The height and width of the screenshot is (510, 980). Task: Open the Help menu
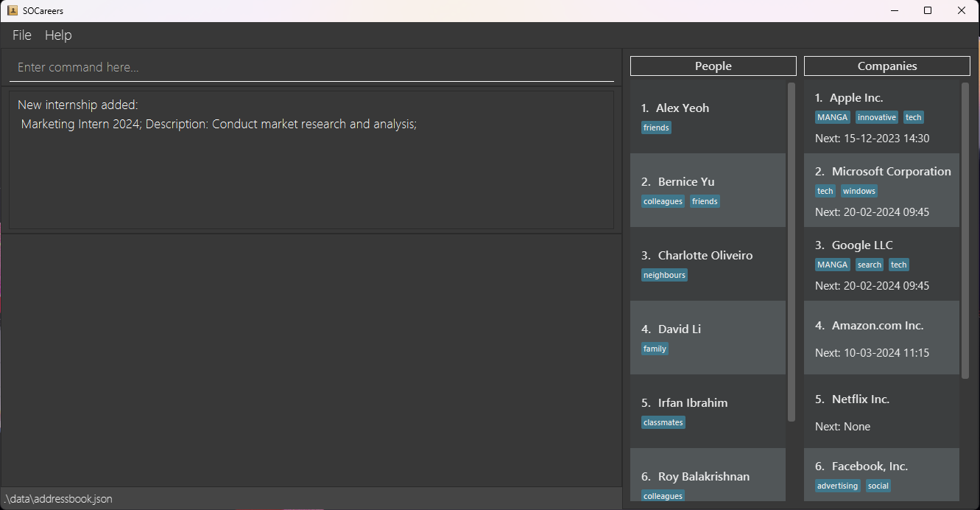click(58, 35)
